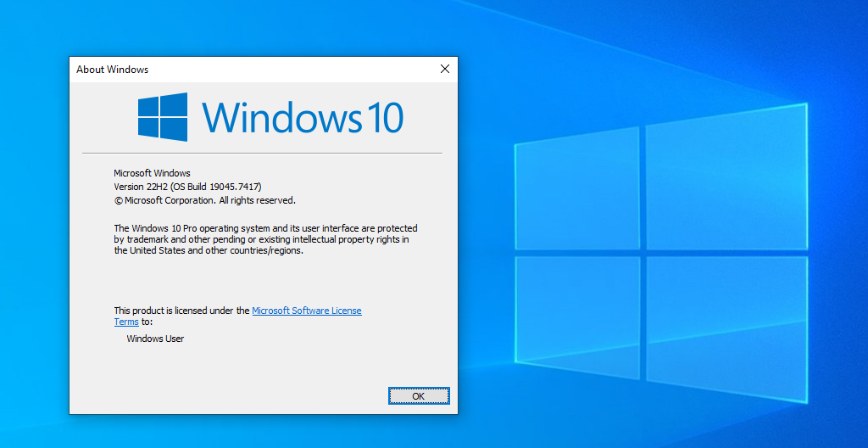868x448 pixels.
Task: Click the Windows 10 logo in the dialog
Action: coord(270,117)
